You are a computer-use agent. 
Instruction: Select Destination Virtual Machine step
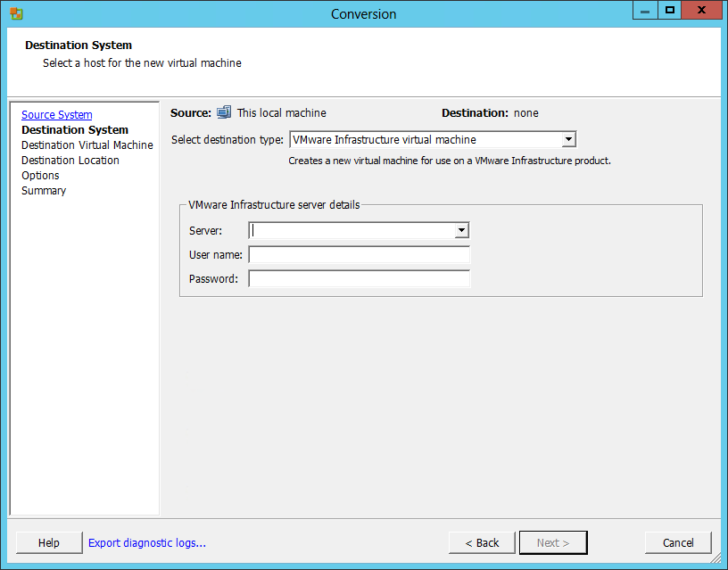87,145
